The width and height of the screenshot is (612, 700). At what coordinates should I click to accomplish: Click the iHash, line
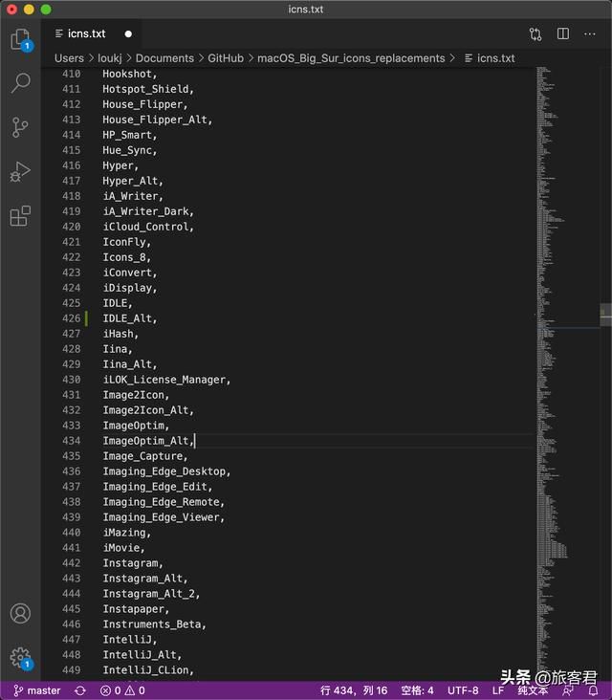(120, 334)
